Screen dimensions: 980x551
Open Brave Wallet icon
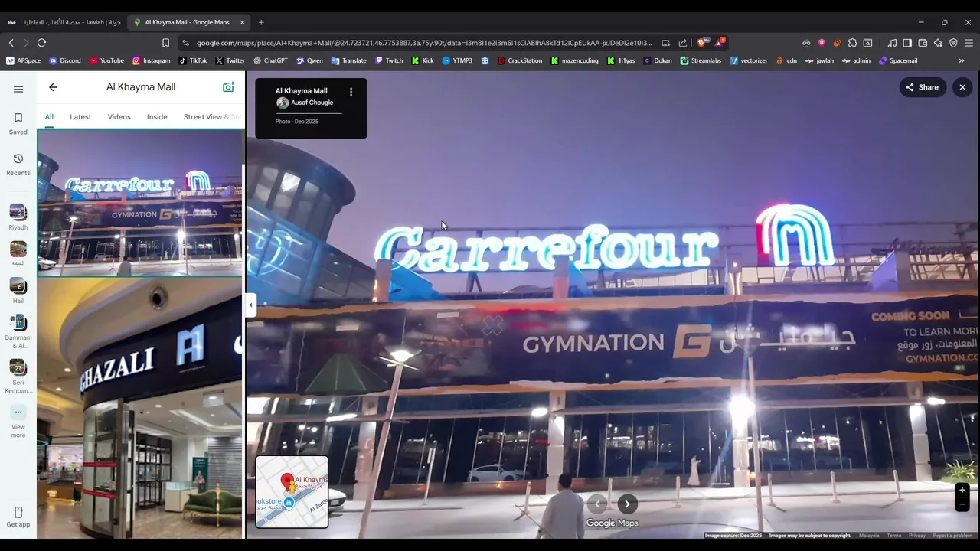pyautogui.click(x=923, y=43)
